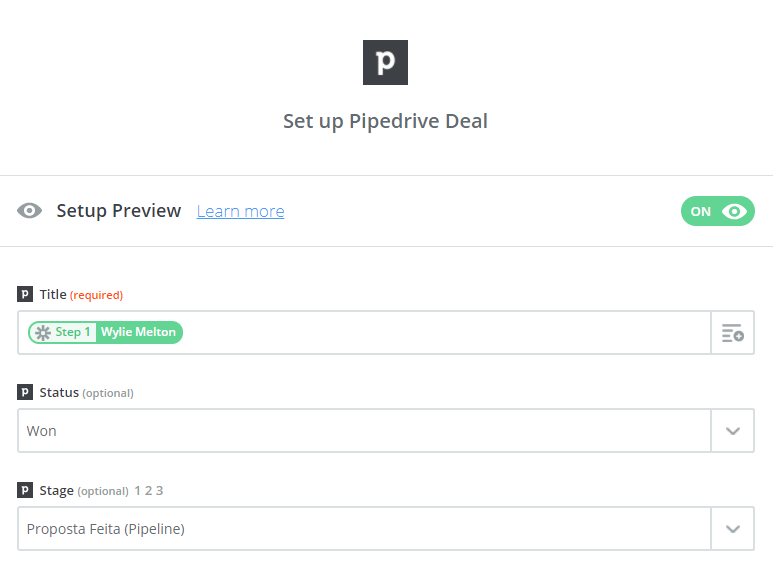The height and width of the screenshot is (567, 773).
Task: Click the insert-field icon in the Title row
Action: click(732, 333)
